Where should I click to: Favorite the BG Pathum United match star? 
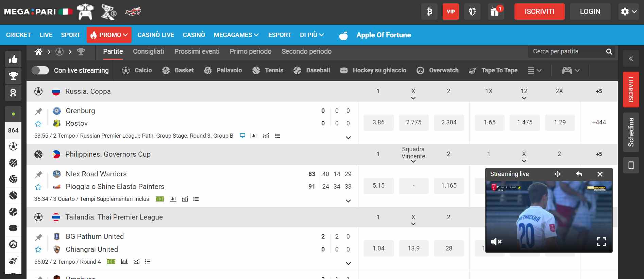pyautogui.click(x=38, y=250)
